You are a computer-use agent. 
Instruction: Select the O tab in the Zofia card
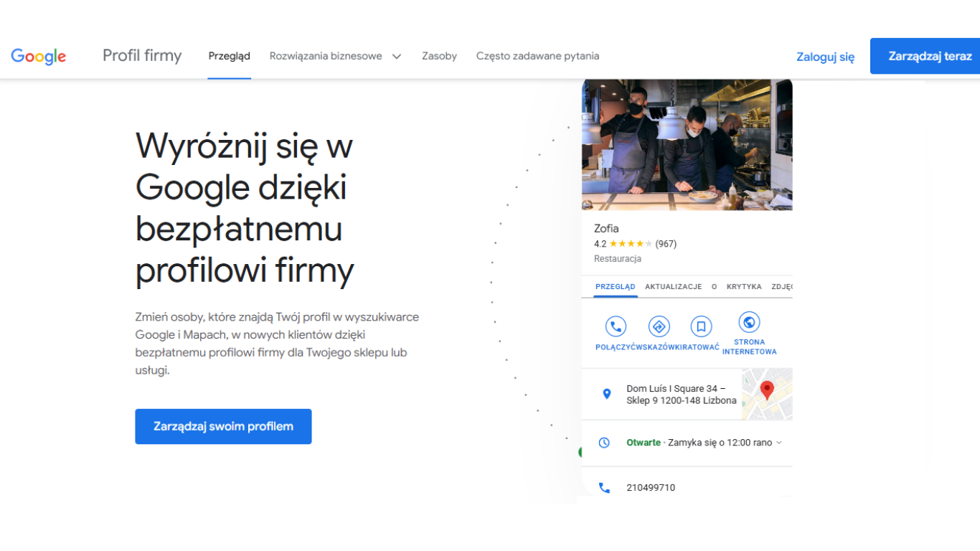(715, 286)
